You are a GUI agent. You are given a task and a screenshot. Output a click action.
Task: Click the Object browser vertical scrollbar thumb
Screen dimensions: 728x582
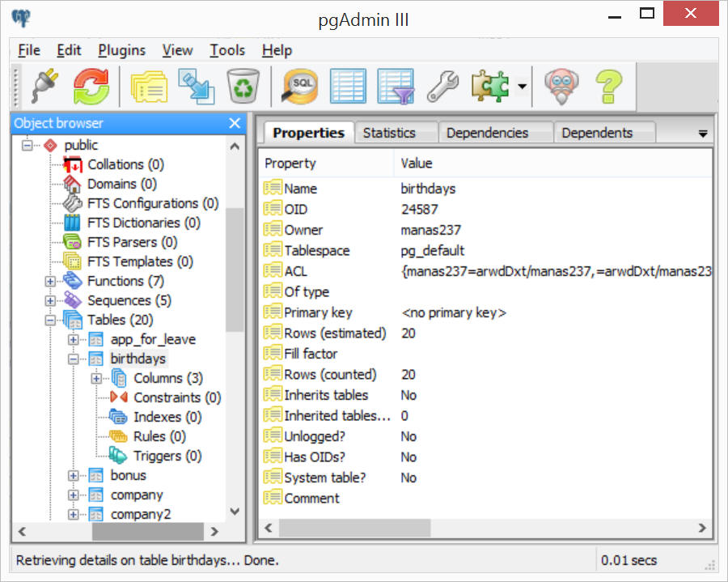[235, 270]
